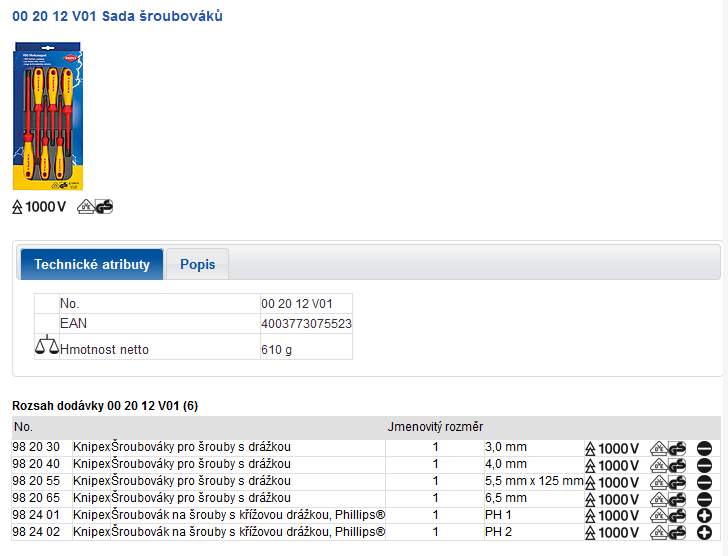Select the Technické atributy tab
Viewport: 728px width, 556px height.
pos(92,265)
